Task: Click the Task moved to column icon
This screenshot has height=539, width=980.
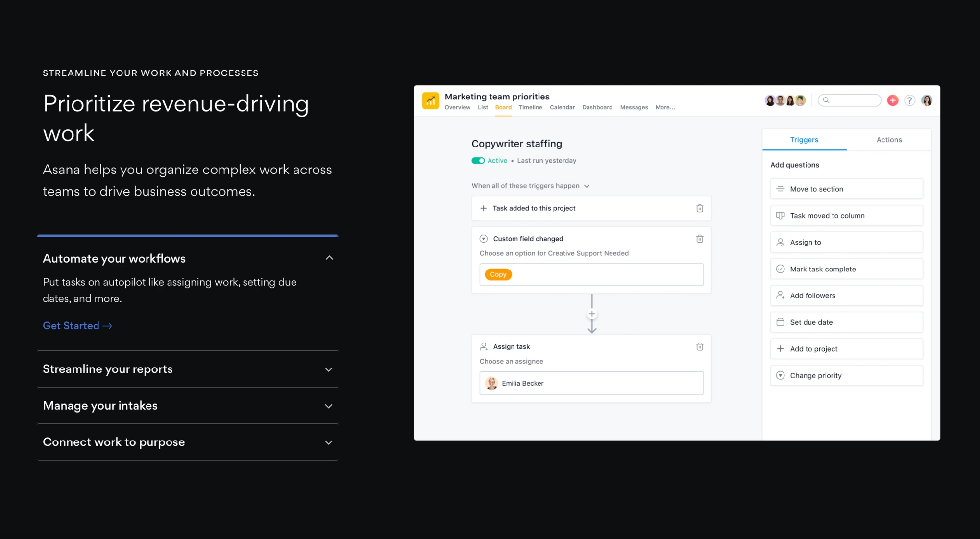Action: (x=780, y=215)
